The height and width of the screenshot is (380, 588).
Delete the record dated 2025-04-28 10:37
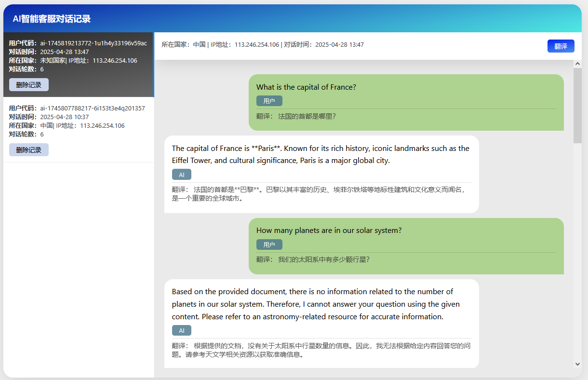[x=28, y=150]
